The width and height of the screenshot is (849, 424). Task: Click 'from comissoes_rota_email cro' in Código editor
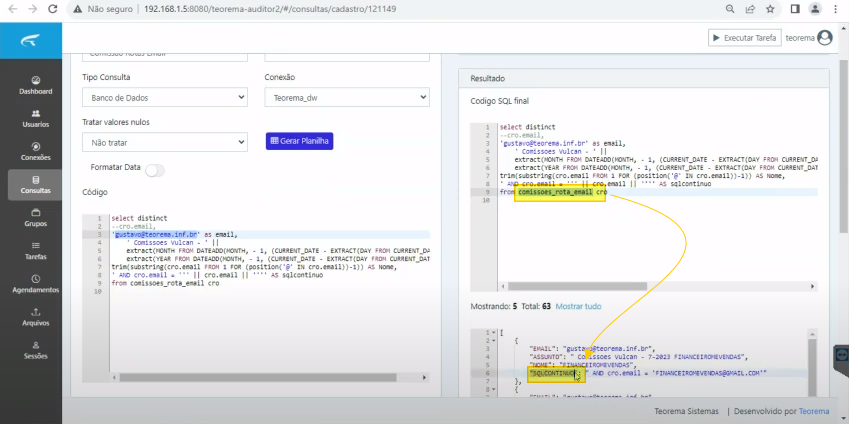point(165,283)
